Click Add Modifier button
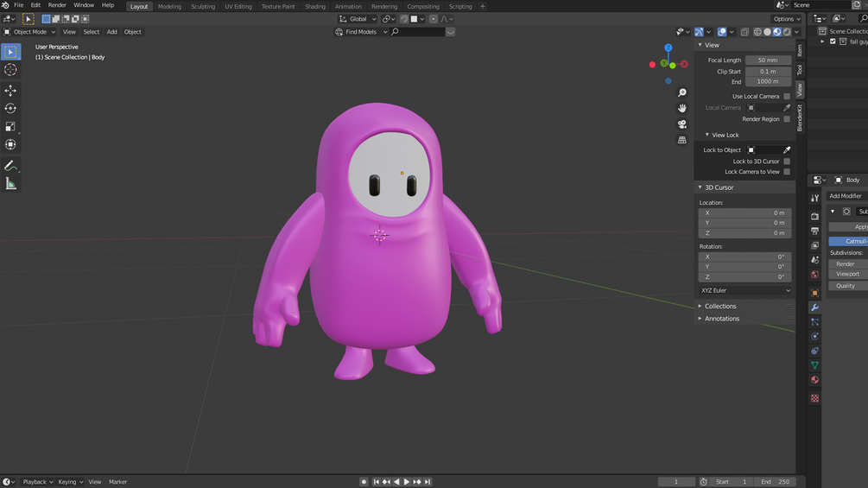868x488 pixels. 846,196
